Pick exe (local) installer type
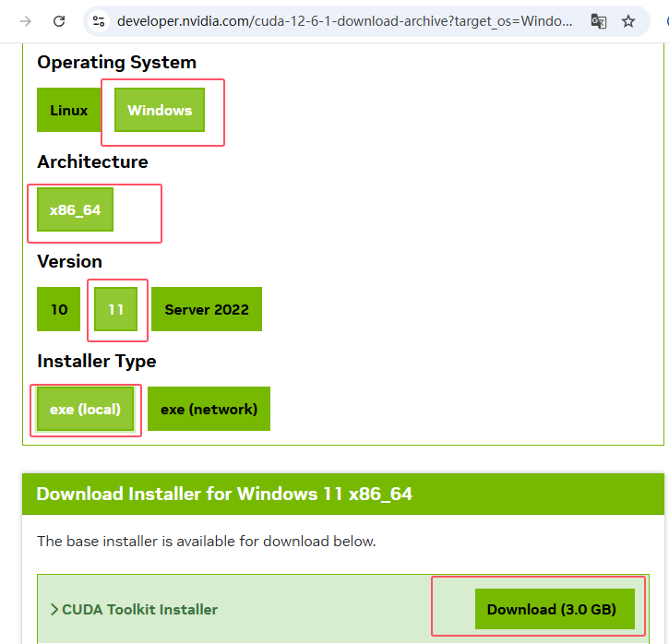The image size is (669, 644). pos(85,409)
